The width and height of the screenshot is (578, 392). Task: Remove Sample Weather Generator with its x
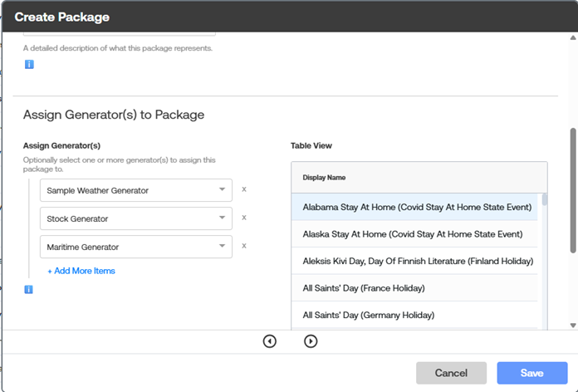(x=244, y=189)
